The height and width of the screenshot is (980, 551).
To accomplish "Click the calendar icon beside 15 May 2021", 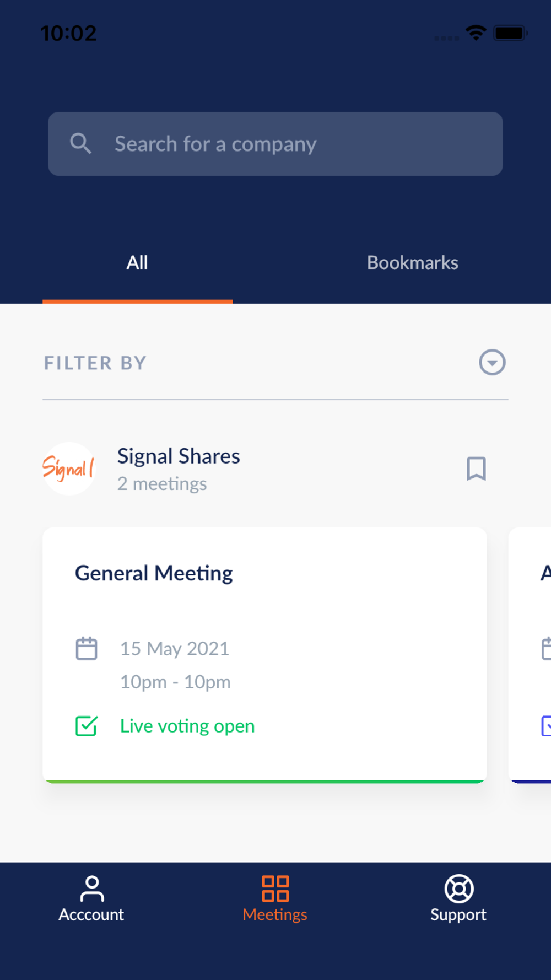I will tap(87, 648).
